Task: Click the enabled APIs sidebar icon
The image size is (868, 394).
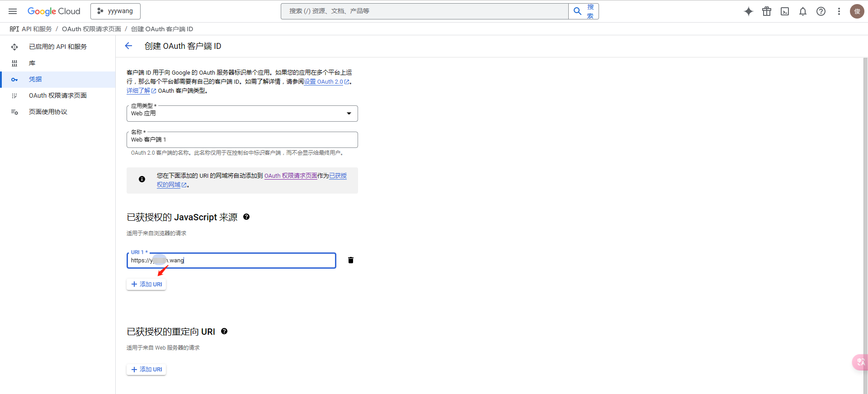Action: 14,47
